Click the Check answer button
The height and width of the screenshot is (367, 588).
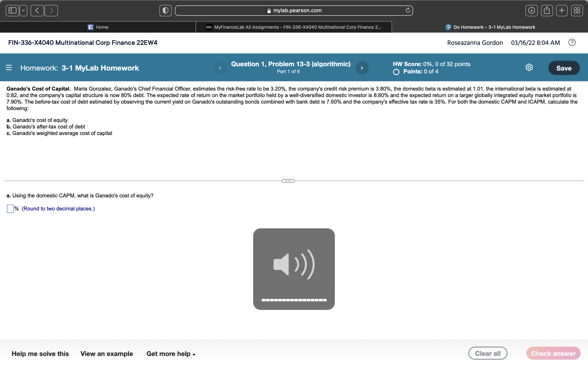[553, 353]
